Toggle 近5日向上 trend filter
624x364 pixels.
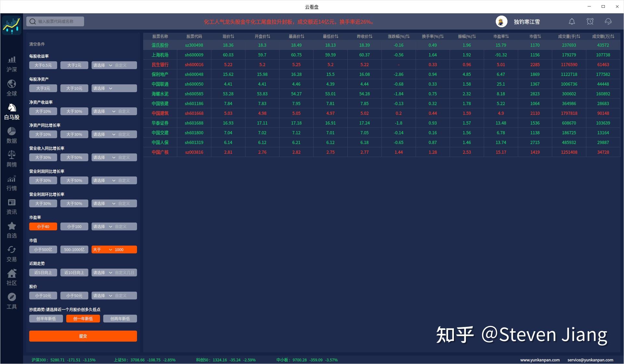(43, 273)
